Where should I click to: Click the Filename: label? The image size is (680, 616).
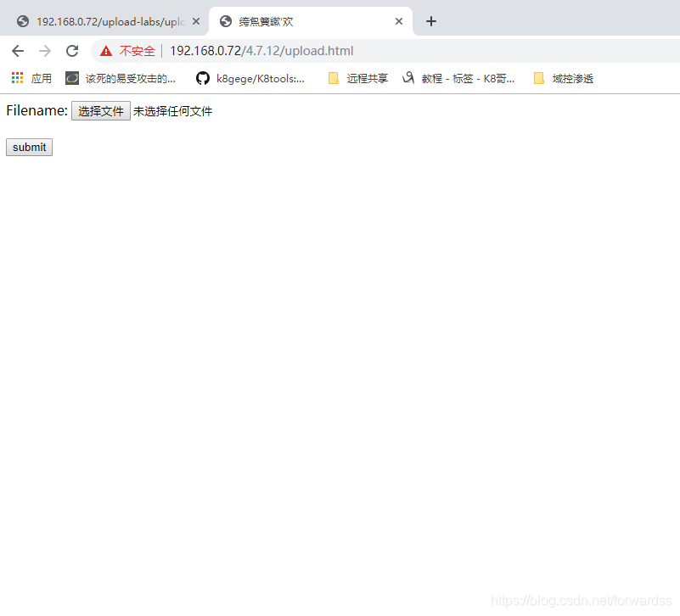click(x=37, y=110)
